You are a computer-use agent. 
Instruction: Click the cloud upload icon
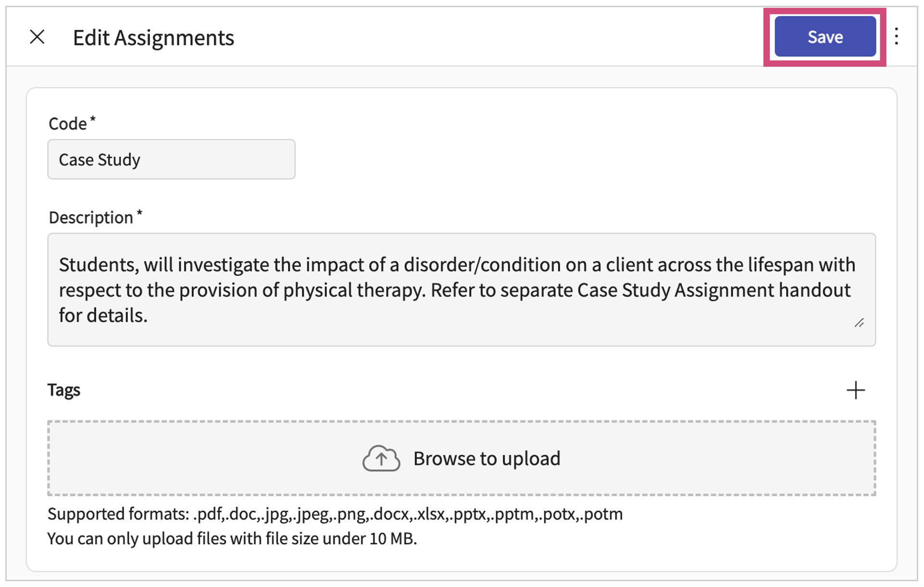point(381,458)
